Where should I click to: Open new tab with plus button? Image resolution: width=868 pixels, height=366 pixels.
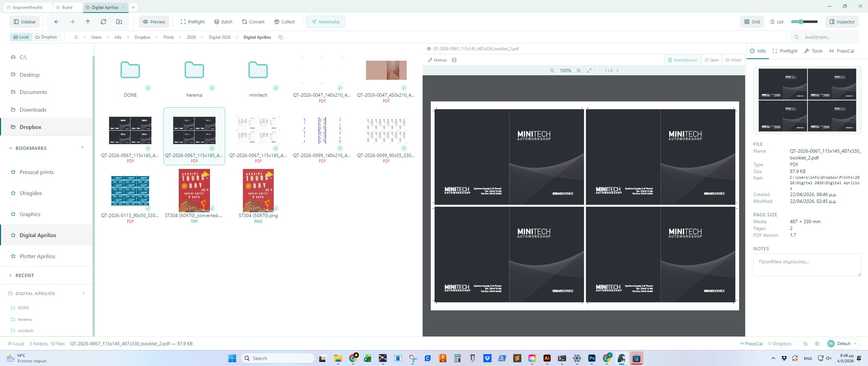[133, 7]
